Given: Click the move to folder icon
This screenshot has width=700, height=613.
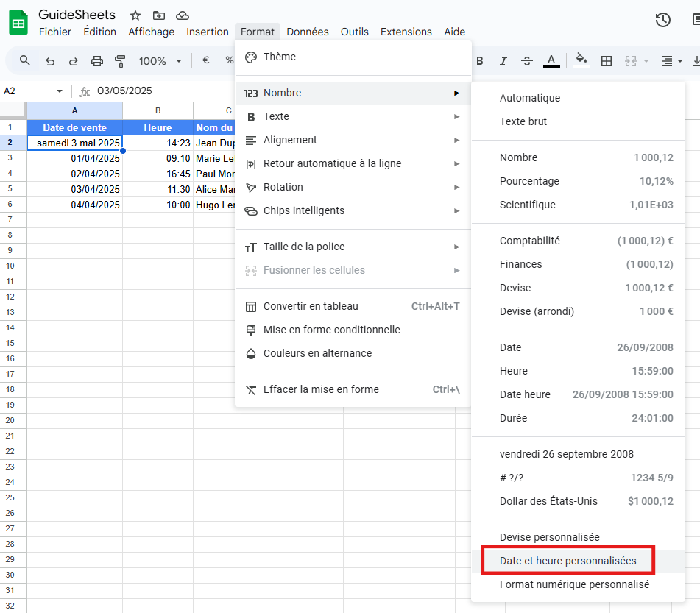Looking at the screenshot, I should point(158,15).
